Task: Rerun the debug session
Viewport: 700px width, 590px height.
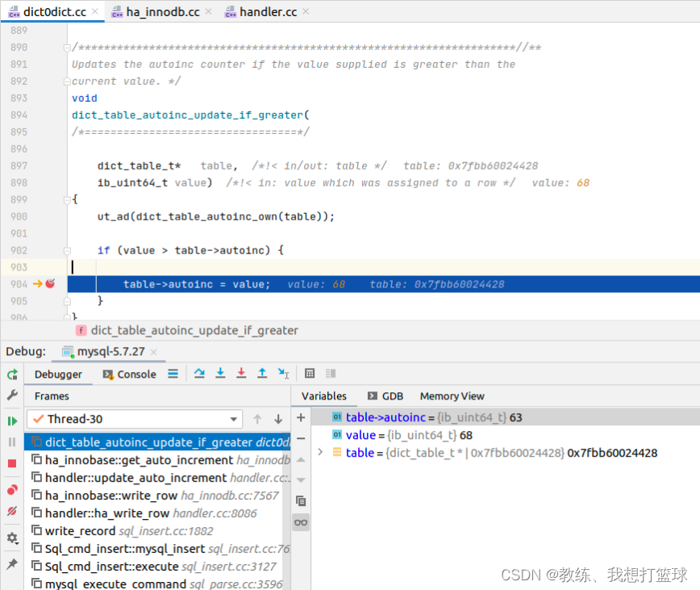Action: pos(12,375)
